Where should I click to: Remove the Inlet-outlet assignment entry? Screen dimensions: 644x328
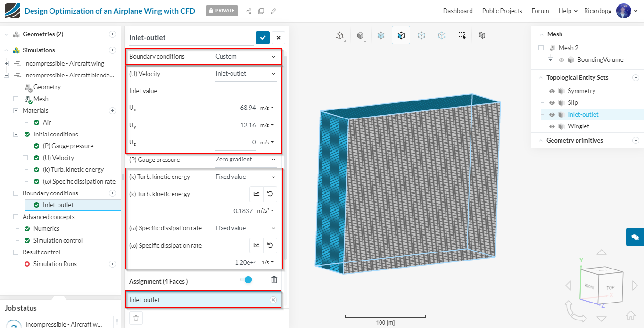coord(273,300)
